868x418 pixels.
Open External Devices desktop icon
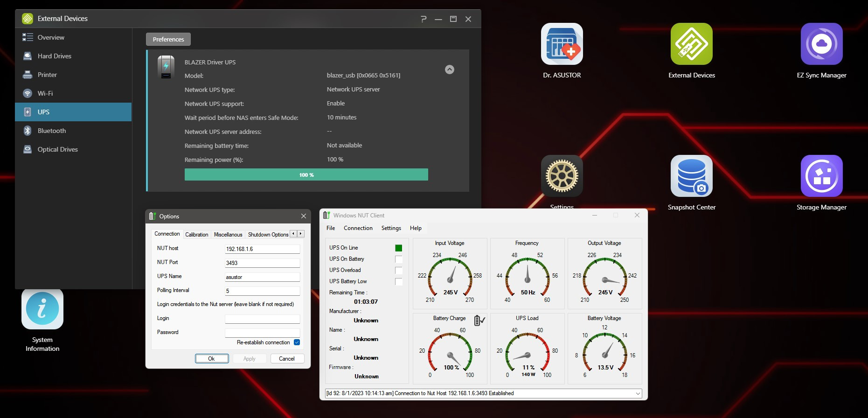[x=691, y=44]
